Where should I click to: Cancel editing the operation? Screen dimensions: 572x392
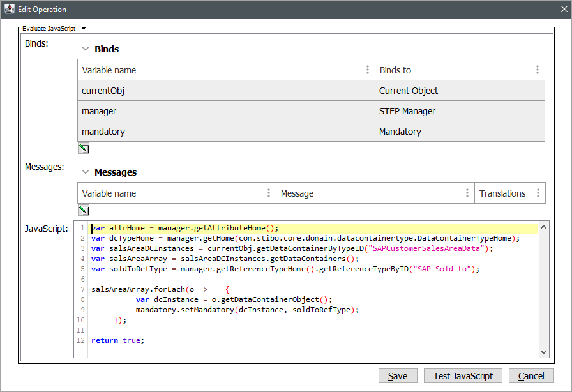531,376
